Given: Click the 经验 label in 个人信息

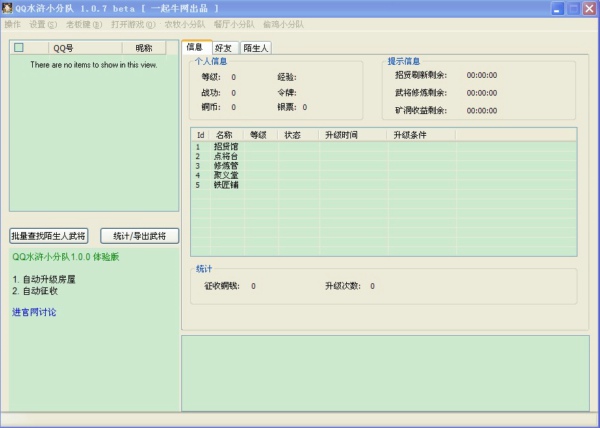Looking at the screenshot, I should click(x=287, y=77).
